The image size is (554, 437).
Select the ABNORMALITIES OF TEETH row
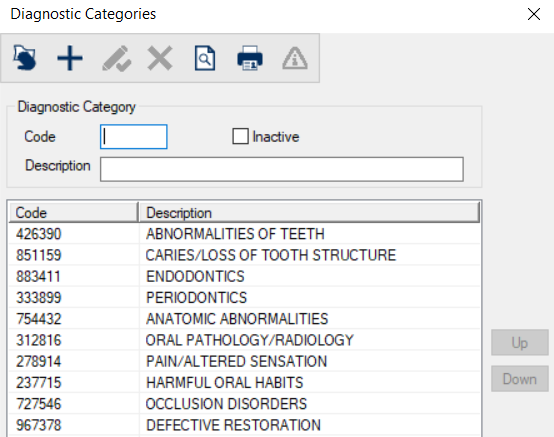[244, 234]
